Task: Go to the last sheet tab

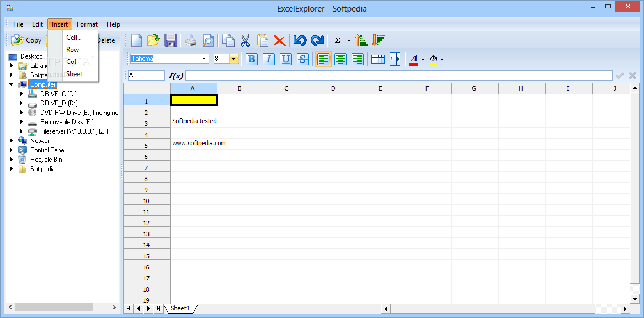Action: pyautogui.click(x=158, y=308)
